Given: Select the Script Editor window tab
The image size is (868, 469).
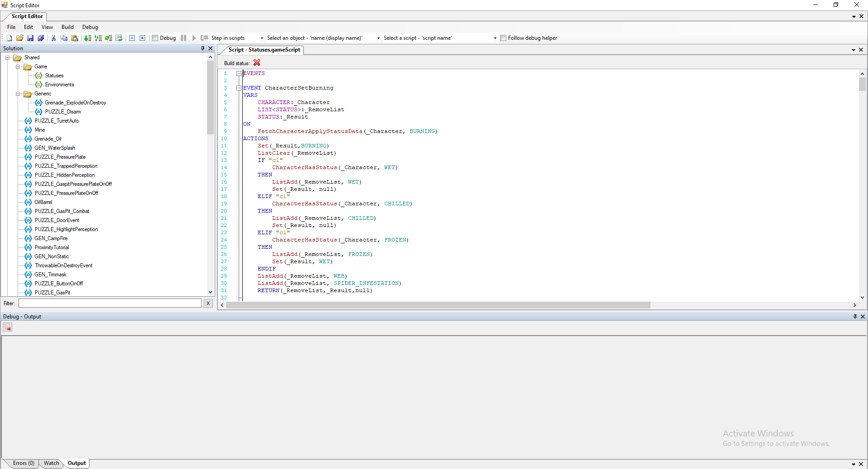Looking at the screenshot, I should [x=27, y=16].
